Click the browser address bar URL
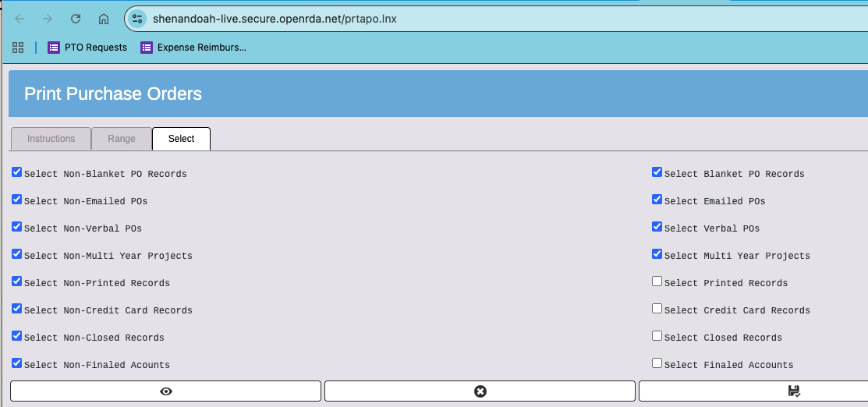 [x=275, y=19]
